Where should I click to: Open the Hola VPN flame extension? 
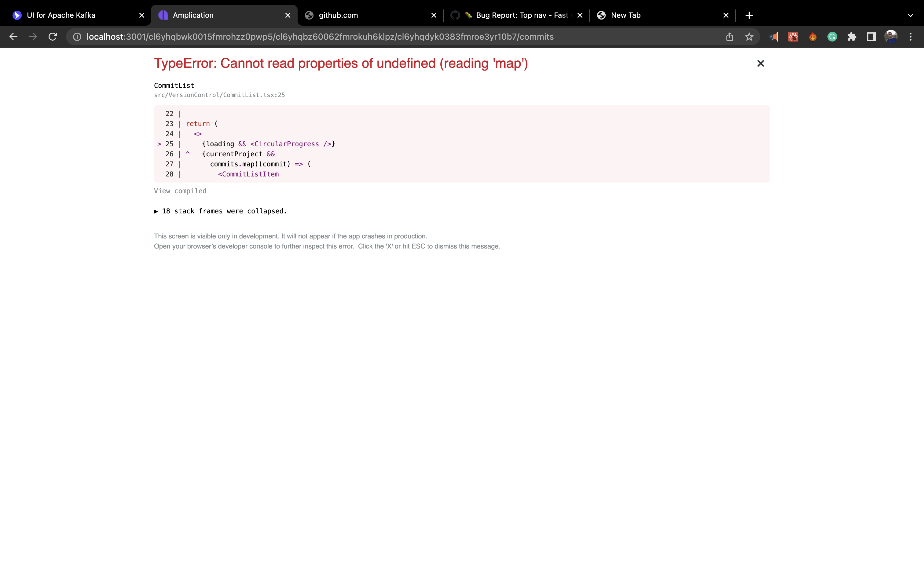(x=813, y=36)
